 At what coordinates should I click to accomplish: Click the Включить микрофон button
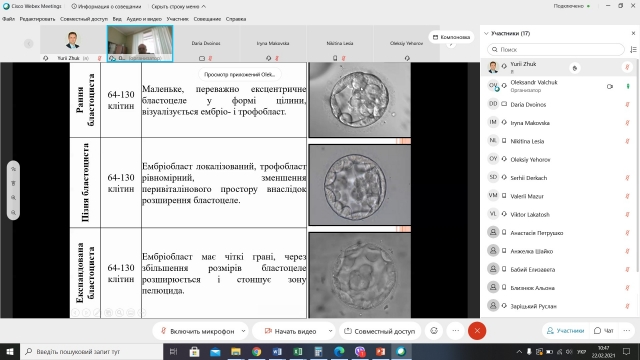pos(197,331)
